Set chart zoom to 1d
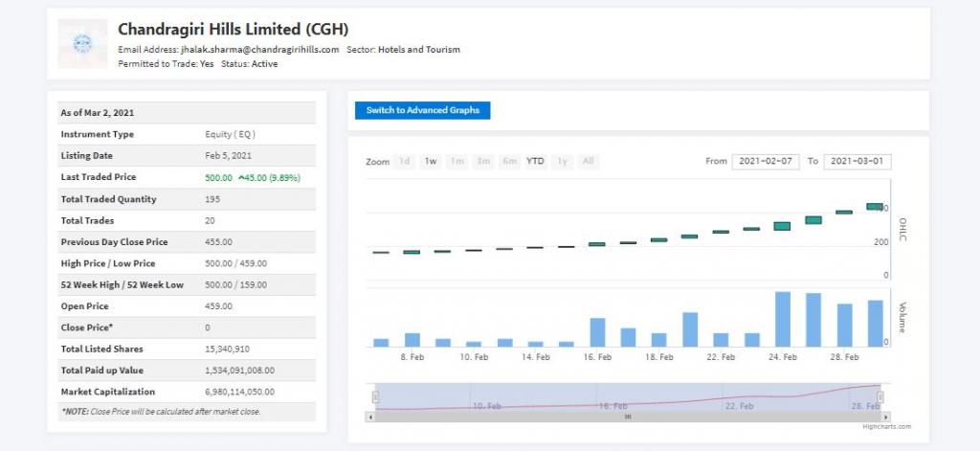 coord(405,162)
